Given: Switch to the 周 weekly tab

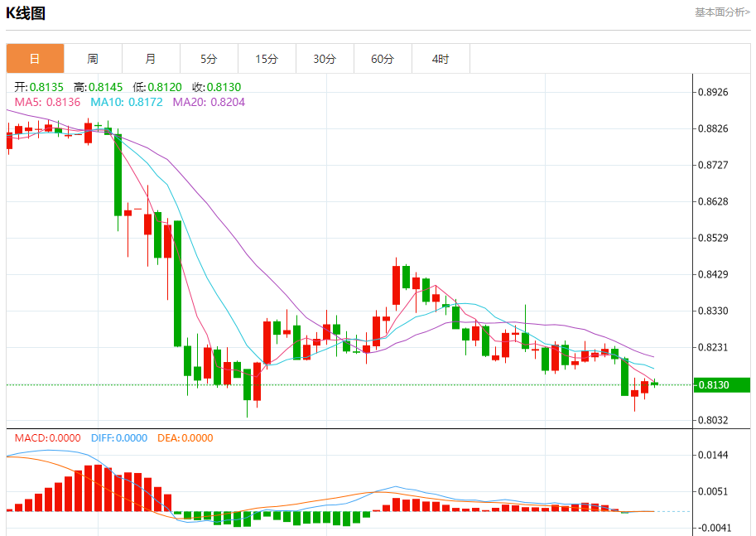Looking at the screenshot, I should point(93,59).
